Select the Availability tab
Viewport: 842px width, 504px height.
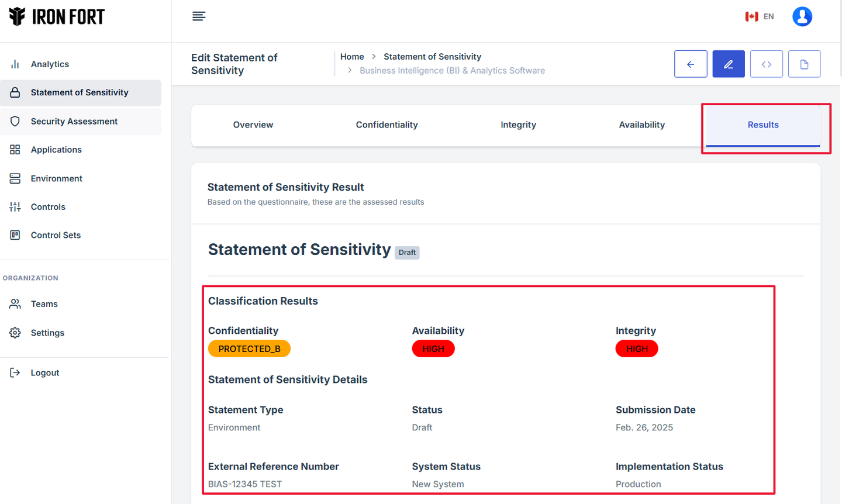[x=641, y=125]
